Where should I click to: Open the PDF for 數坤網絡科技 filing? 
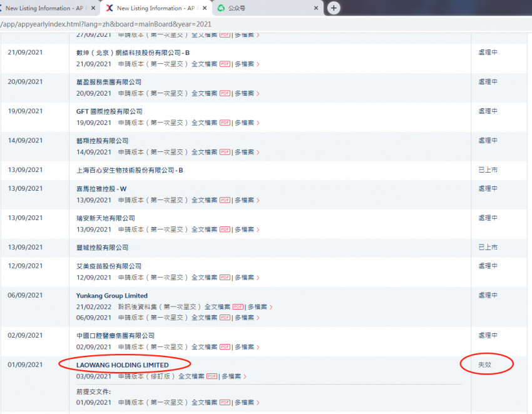(x=225, y=64)
